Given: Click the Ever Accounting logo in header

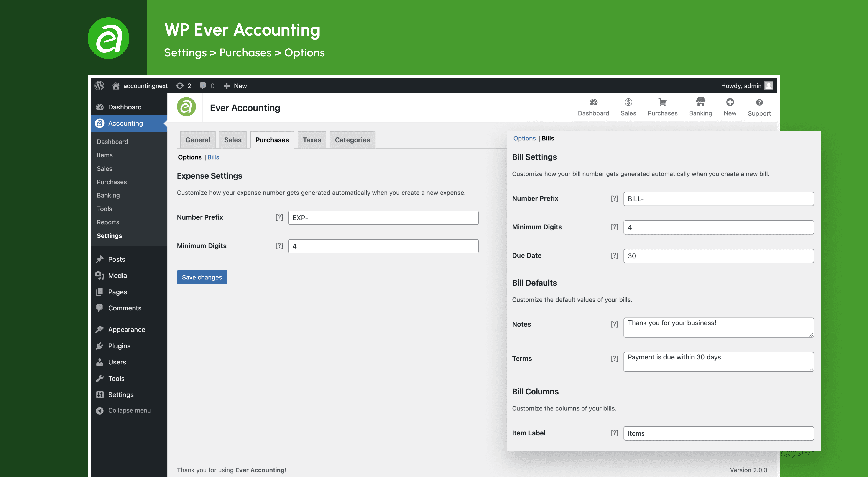Looking at the screenshot, I should click(186, 107).
